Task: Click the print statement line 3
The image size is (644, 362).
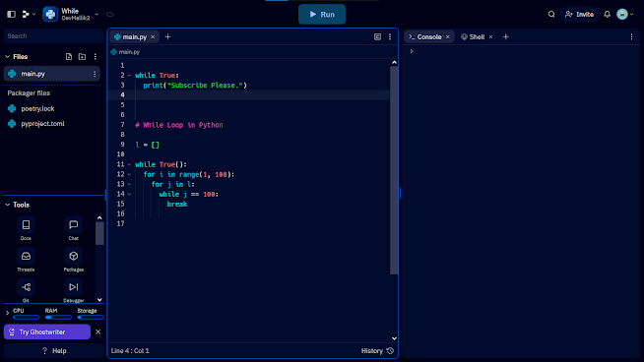Action: click(195, 86)
